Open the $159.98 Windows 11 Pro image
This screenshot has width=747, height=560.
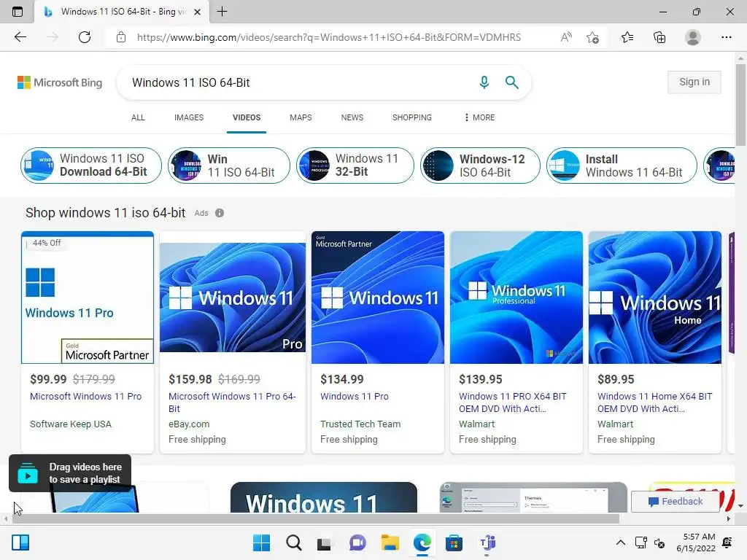(233, 297)
